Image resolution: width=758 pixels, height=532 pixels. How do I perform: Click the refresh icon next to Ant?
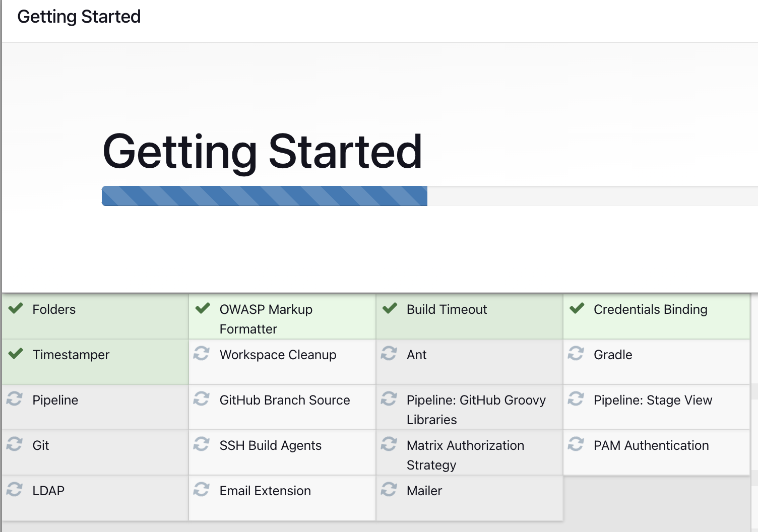[389, 354]
